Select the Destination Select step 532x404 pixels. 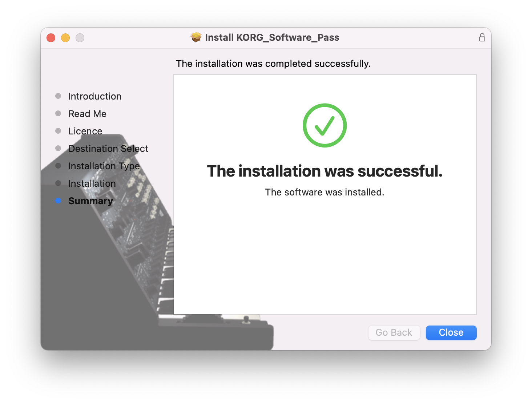click(108, 149)
